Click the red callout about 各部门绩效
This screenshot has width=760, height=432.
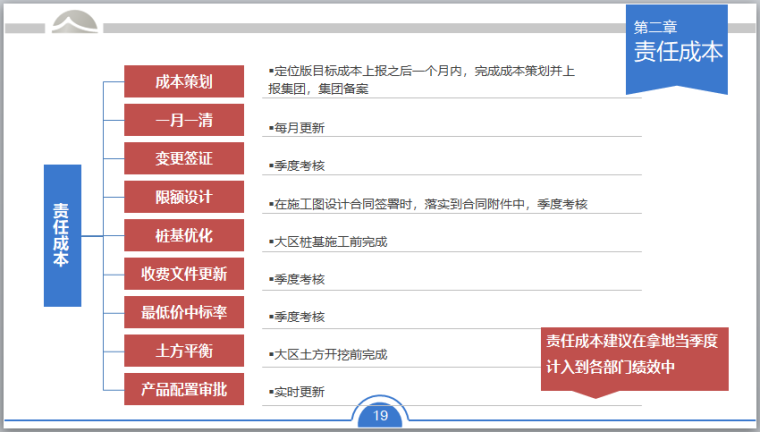coord(633,354)
